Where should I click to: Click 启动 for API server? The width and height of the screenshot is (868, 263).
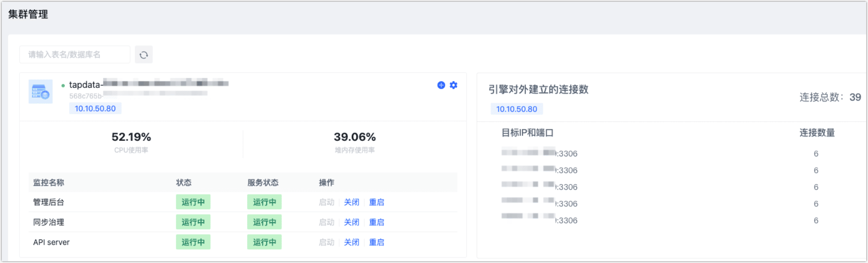click(x=327, y=242)
